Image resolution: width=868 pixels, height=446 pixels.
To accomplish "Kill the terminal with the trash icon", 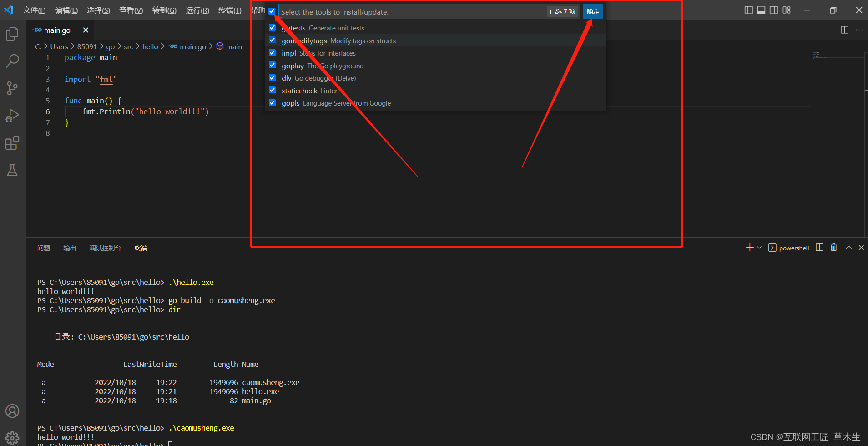I will [833, 247].
